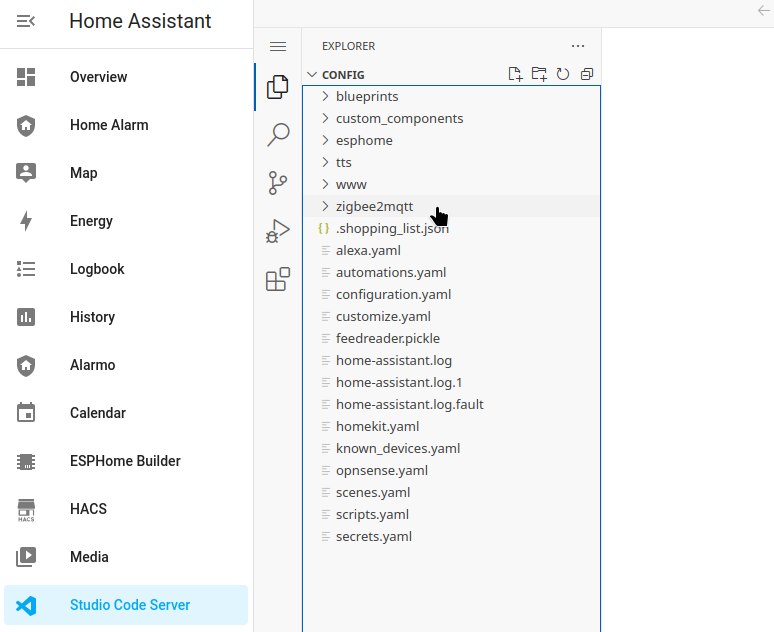Open the home-assistant.log.fault file
This screenshot has height=632, width=774.
coord(452,405)
